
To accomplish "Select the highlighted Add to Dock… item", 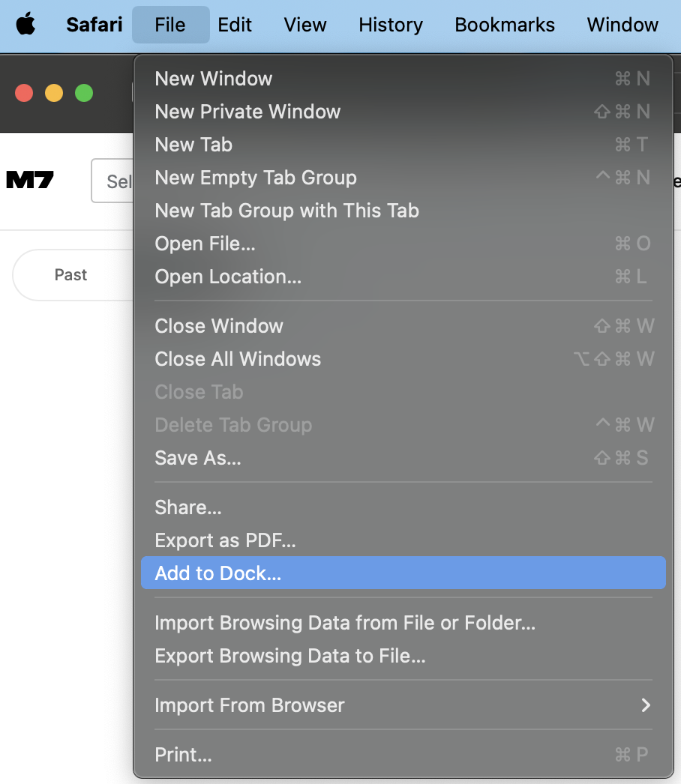I will tap(218, 573).
